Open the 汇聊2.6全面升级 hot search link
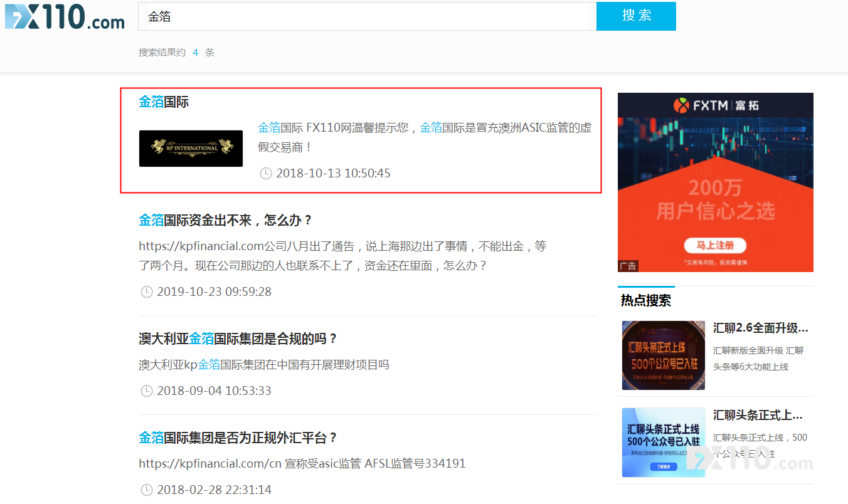Screen dimensions: 848x504 click(761, 328)
